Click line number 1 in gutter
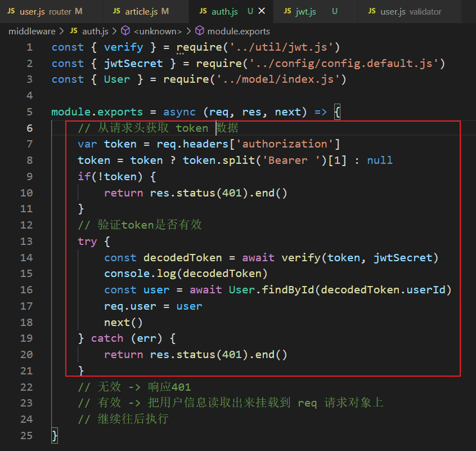Screen dimensions: 476x451 point(29,47)
